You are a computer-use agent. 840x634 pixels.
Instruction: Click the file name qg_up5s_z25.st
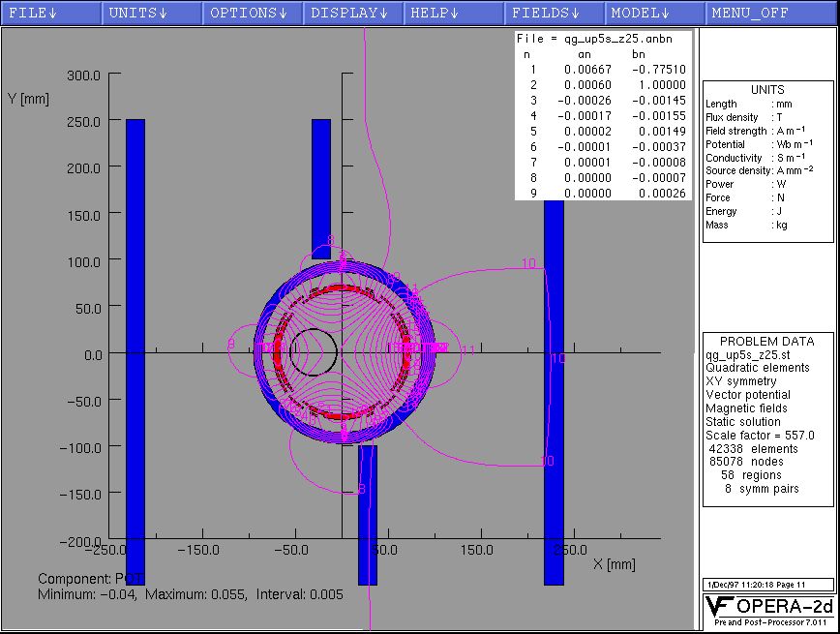[x=748, y=355]
